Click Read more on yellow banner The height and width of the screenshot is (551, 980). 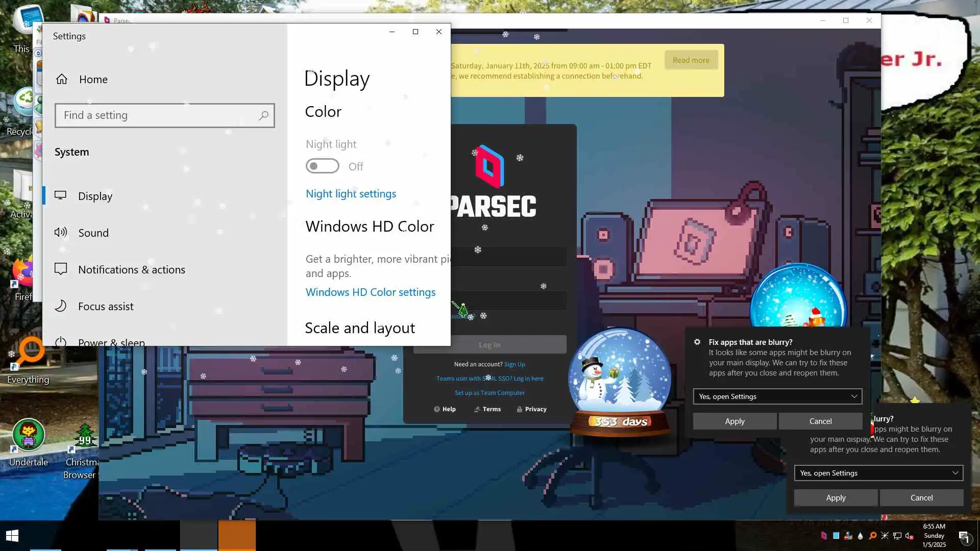[691, 60]
